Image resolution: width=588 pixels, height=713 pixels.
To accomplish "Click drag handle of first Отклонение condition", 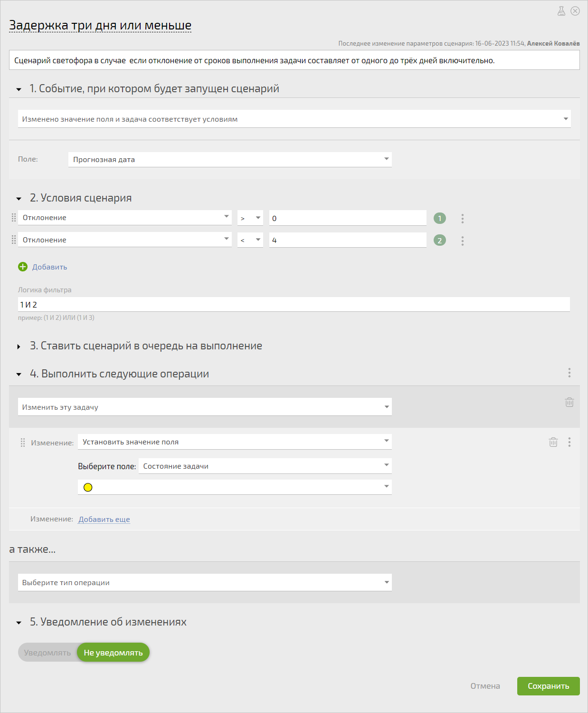I will click(x=14, y=217).
